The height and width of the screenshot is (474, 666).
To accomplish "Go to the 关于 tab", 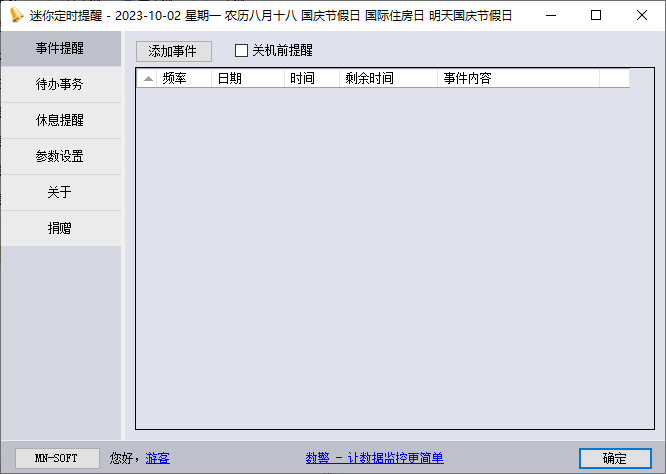I will (60, 193).
